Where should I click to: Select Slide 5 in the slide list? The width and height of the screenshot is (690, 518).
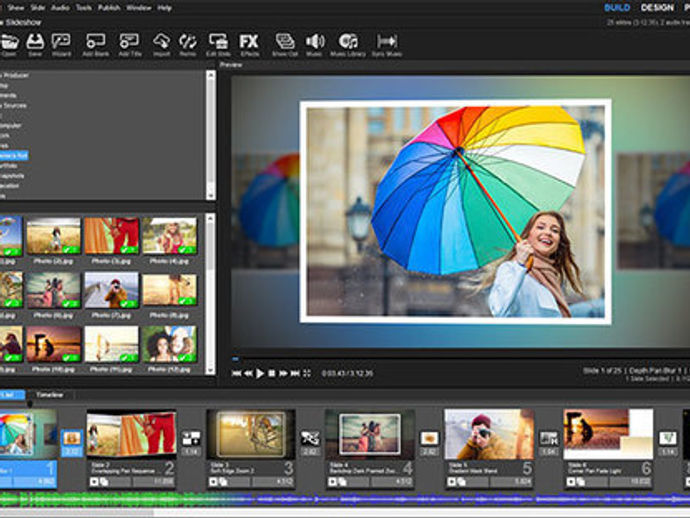(x=489, y=449)
